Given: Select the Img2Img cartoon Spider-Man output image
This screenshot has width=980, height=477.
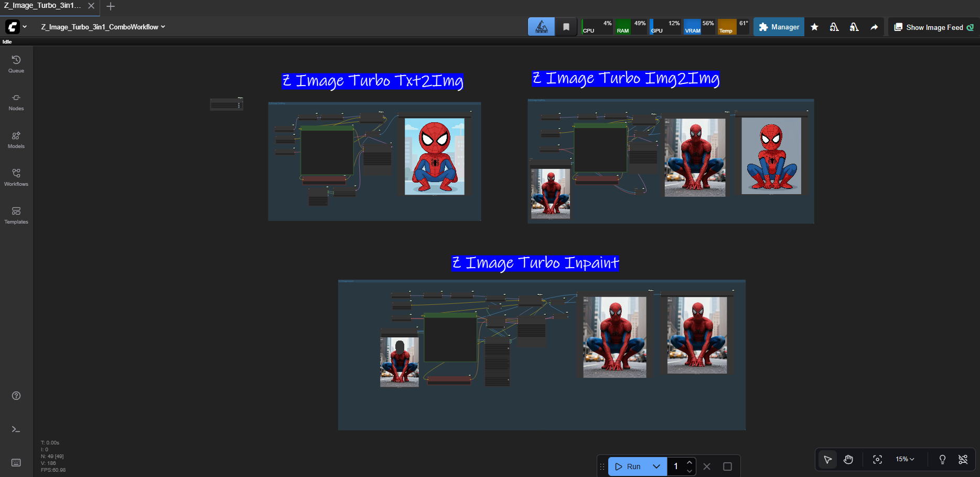Looking at the screenshot, I should pos(771,156).
